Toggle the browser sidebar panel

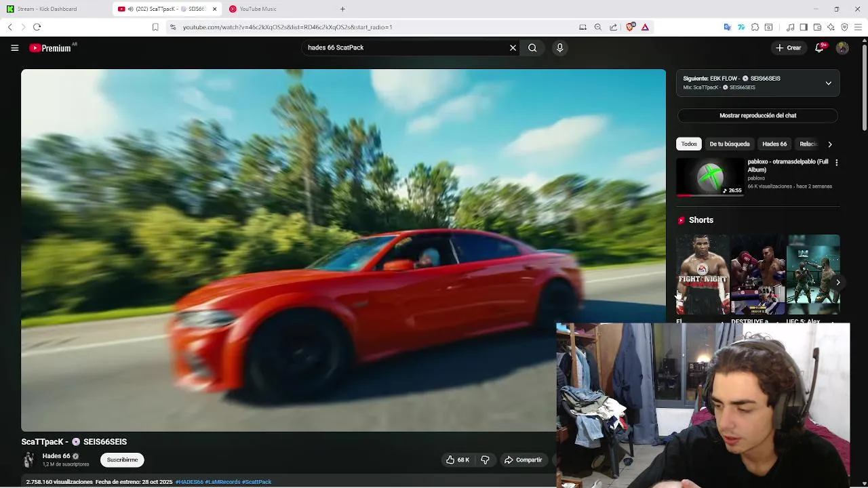[x=804, y=27]
